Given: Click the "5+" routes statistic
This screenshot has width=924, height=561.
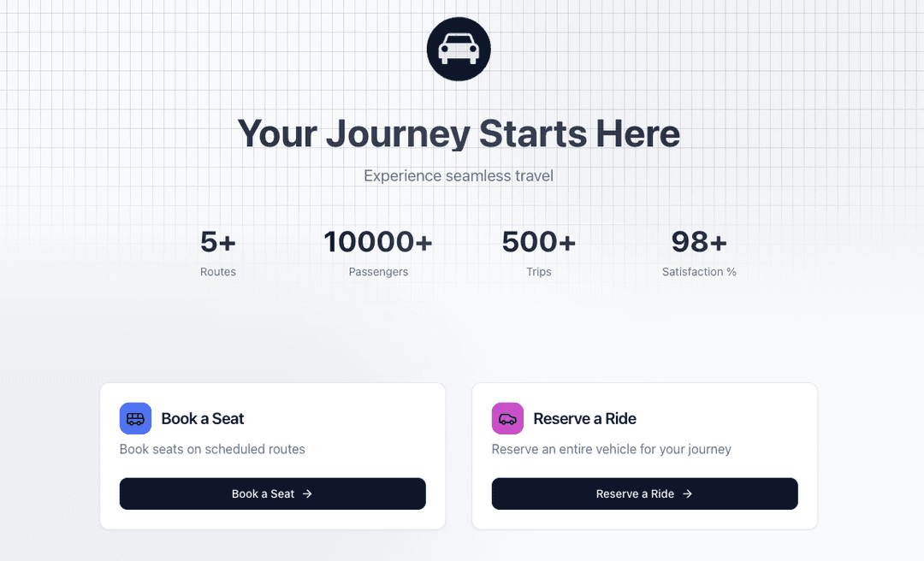Looking at the screenshot, I should coord(218,242).
